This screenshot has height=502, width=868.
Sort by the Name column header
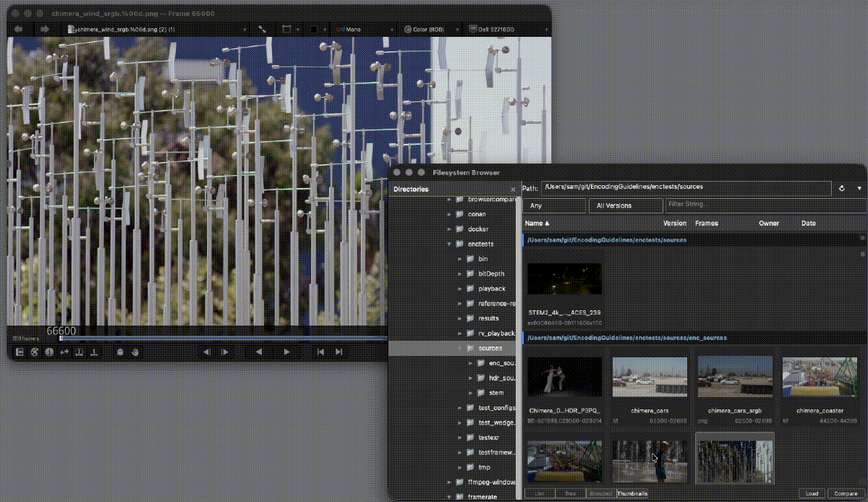(x=537, y=224)
